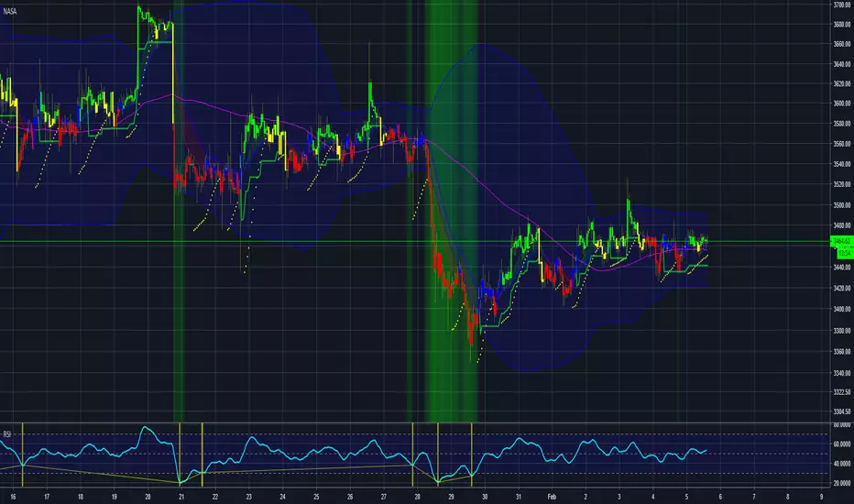Click single-digit date label 8 on time axis
The image size is (854, 504).
787,497
